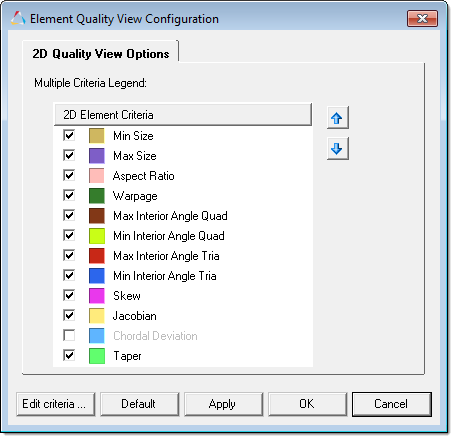
Task: Open Min Interior Angle Quad lime swatch
Action: pyautogui.click(x=97, y=236)
